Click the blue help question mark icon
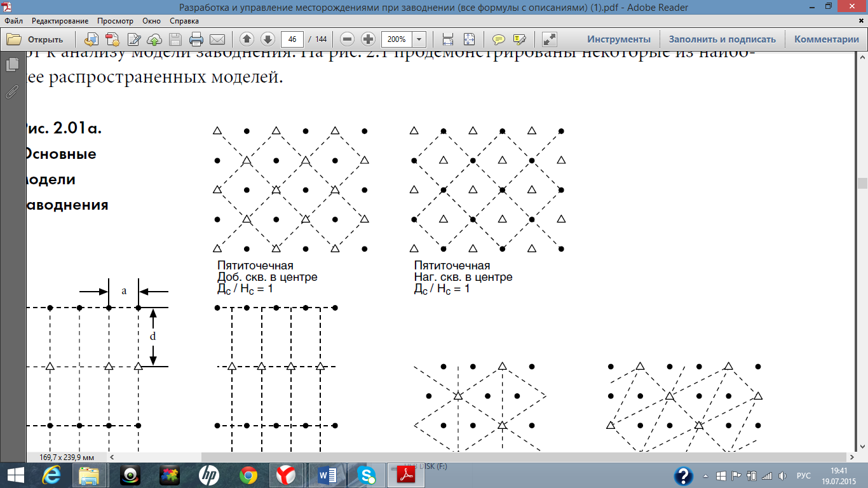Screen dimensions: 868x488 pyautogui.click(x=683, y=475)
